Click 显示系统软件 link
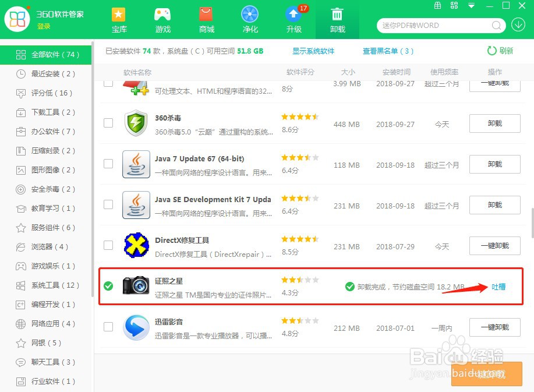The width and height of the screenshot is (534, 392). tap(313, 51)
